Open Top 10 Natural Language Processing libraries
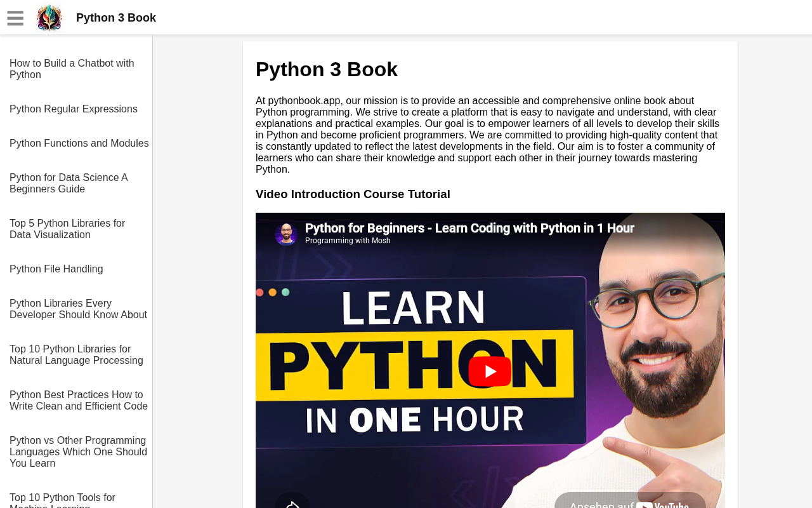This screenshot has height=508, width=812. pos(76,355)
